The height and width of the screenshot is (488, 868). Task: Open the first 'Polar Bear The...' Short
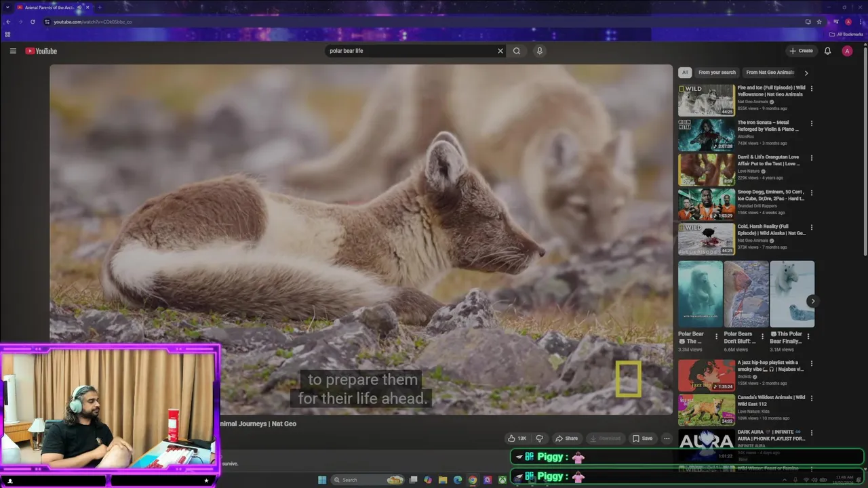pos(700,294)
